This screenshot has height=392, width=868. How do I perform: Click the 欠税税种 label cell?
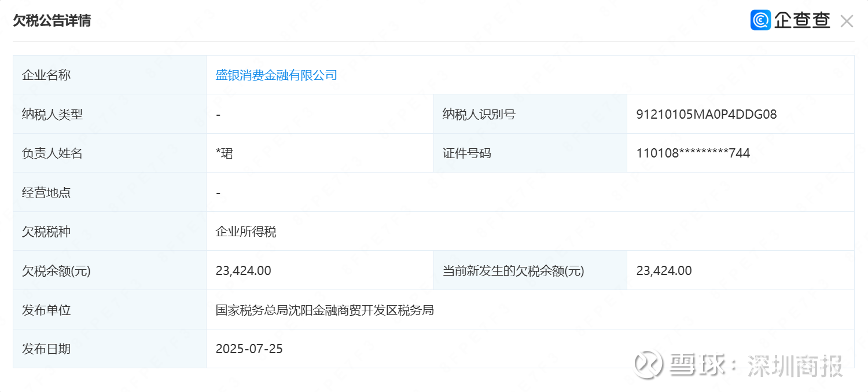coord(110,232)
